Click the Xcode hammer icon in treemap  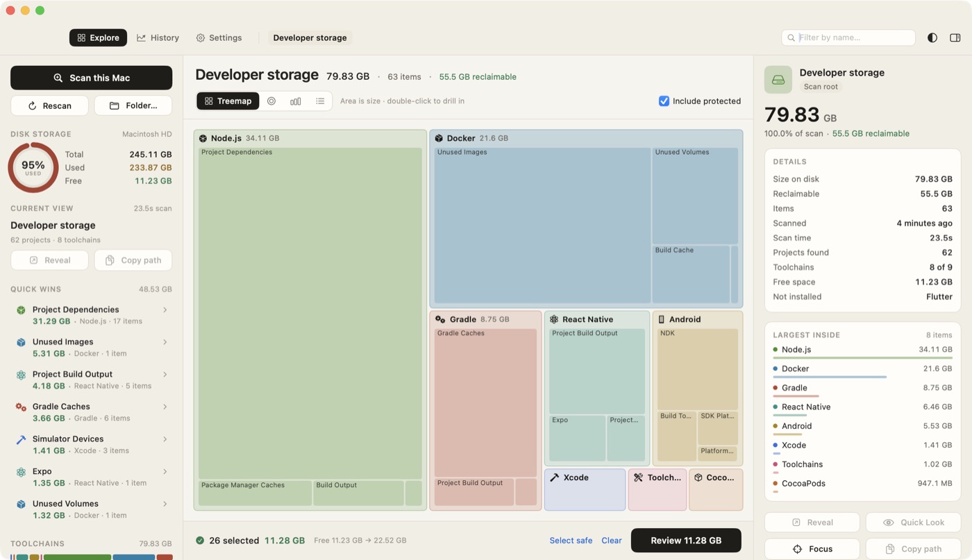pos(554,477)
